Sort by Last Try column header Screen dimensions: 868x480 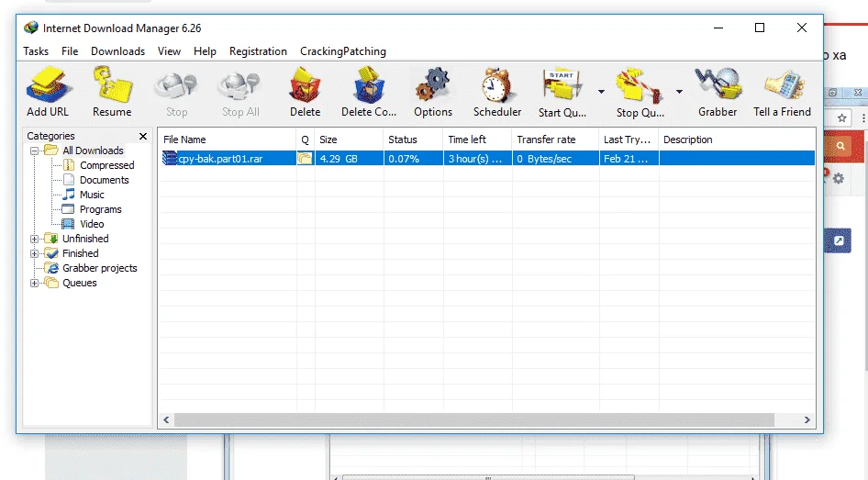click(x=629, y=140)
